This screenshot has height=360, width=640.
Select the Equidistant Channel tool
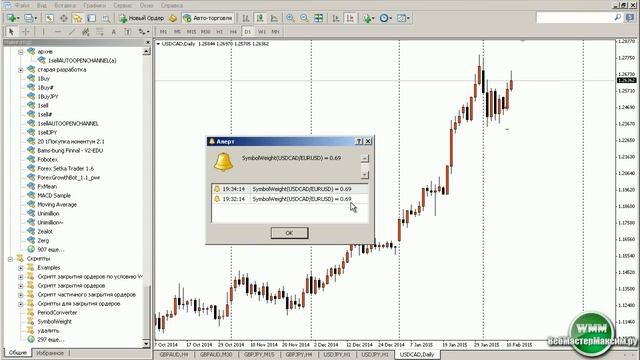(x=86, y=31)
